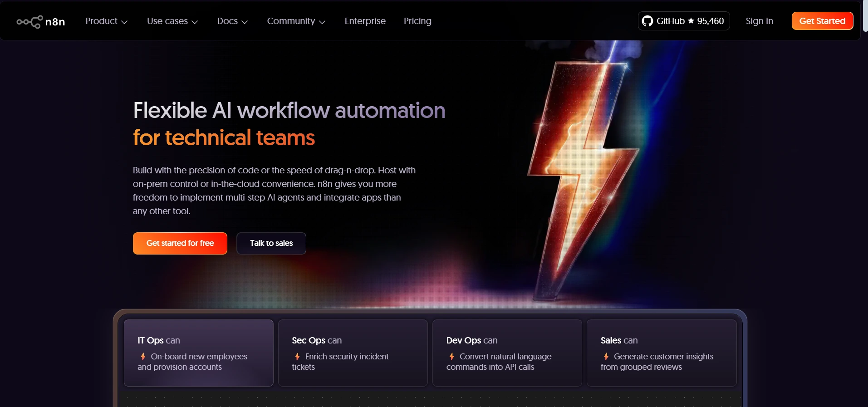Expand the Docs dropdown chevron
This screenshot has height=407, width=868.
(x=245, y=22)
